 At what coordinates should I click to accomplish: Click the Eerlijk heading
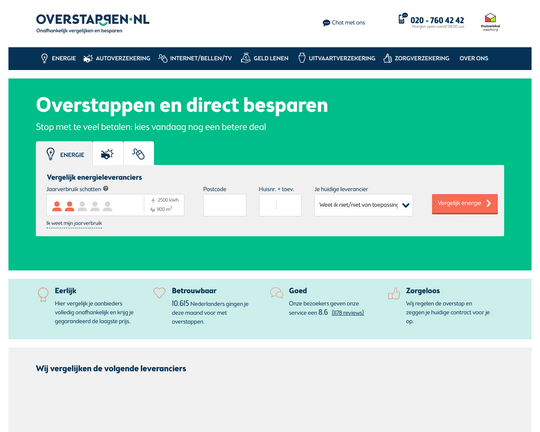pos(65,291)
